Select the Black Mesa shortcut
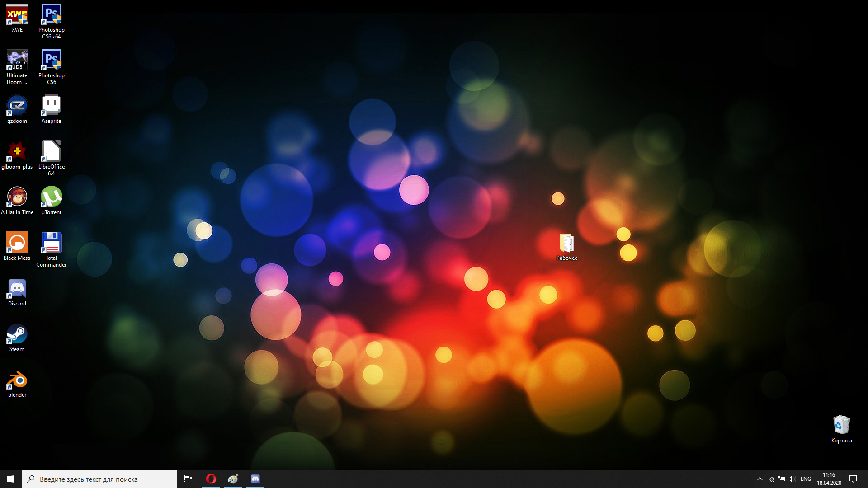The height and width of the screenshot is (488, 868). (17, 246)
